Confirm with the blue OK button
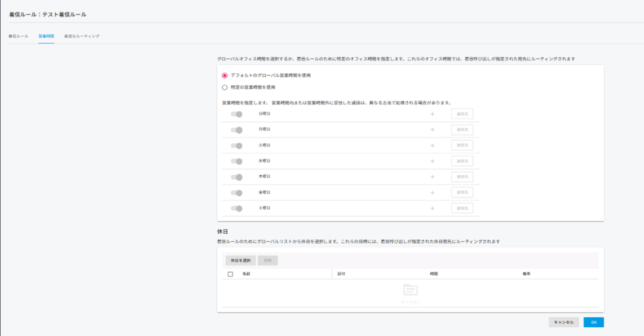 [x=594, y=322]
